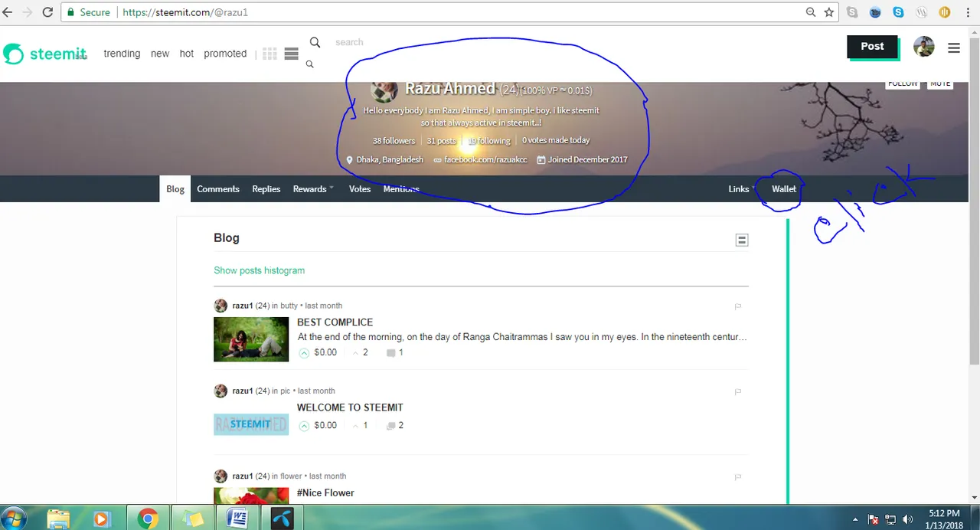Expand the Rewards dropdown

pyautogui.click(x=313, y=189)
